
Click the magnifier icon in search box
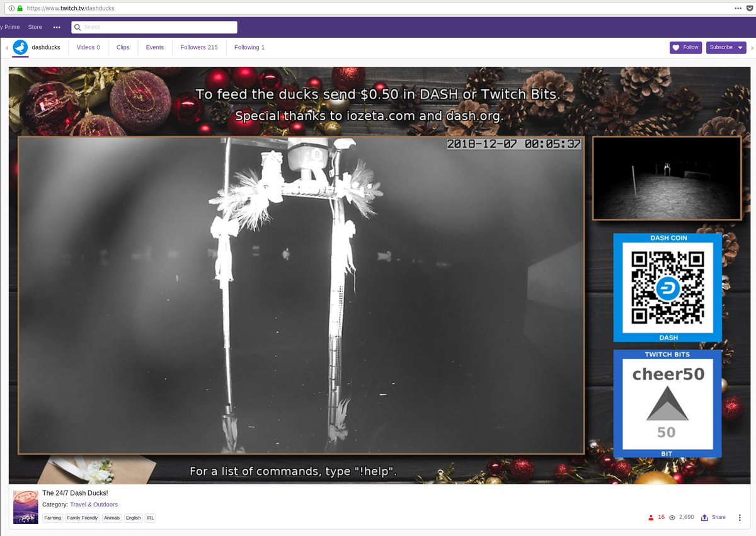[77, 27]
